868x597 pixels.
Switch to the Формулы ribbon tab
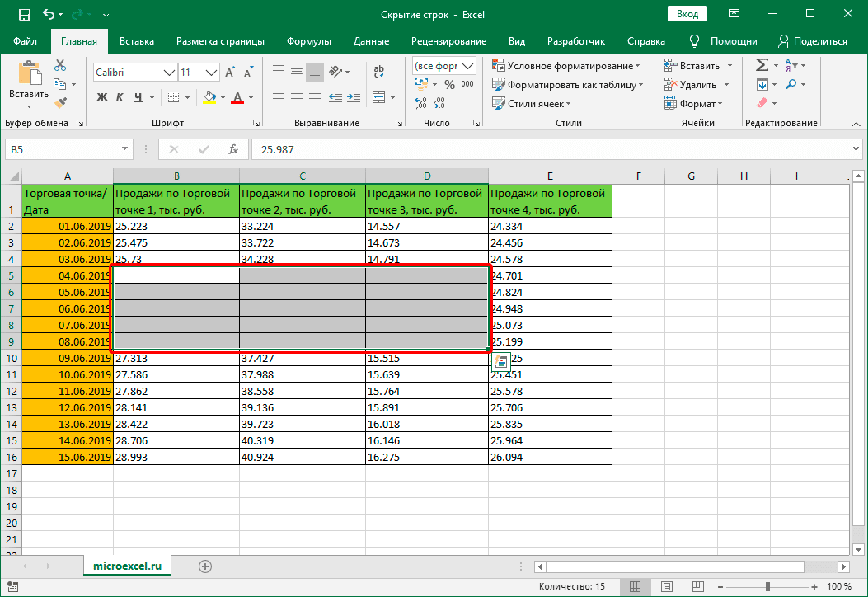309,41
